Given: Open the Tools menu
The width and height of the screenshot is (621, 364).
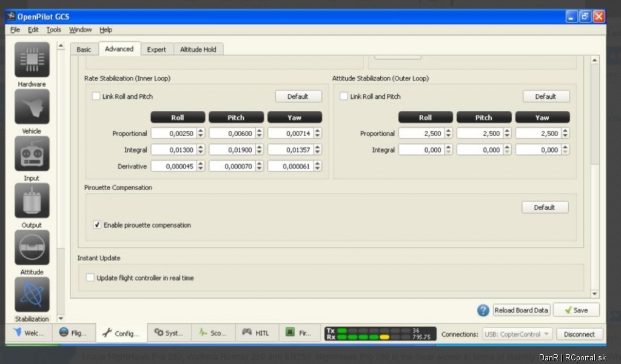Looking at the screenshot, I should 54,30.
